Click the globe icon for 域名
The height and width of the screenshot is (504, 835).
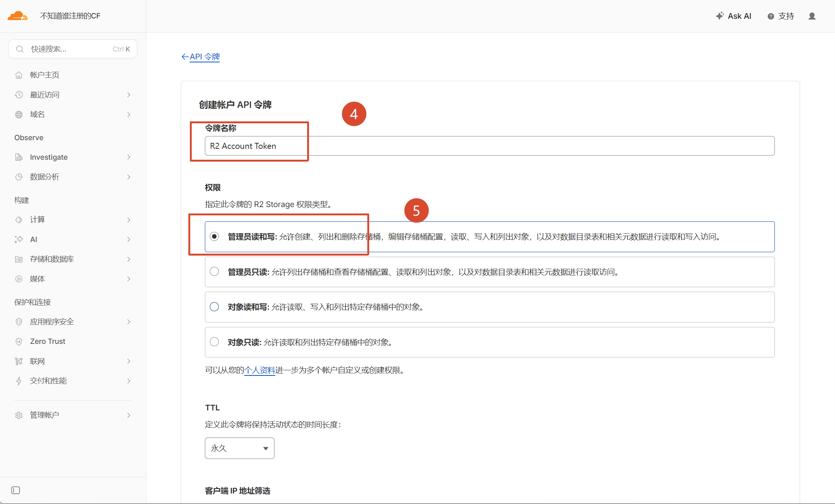(19, 115)
